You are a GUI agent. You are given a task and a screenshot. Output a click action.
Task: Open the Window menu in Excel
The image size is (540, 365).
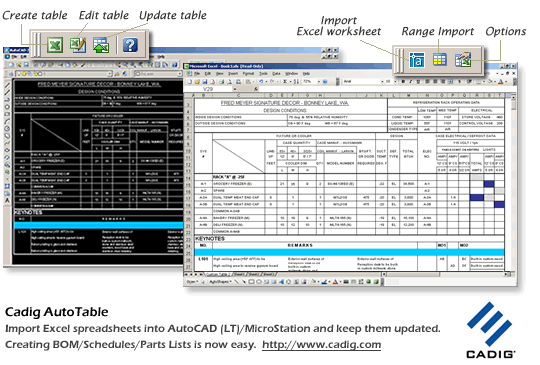291,73
